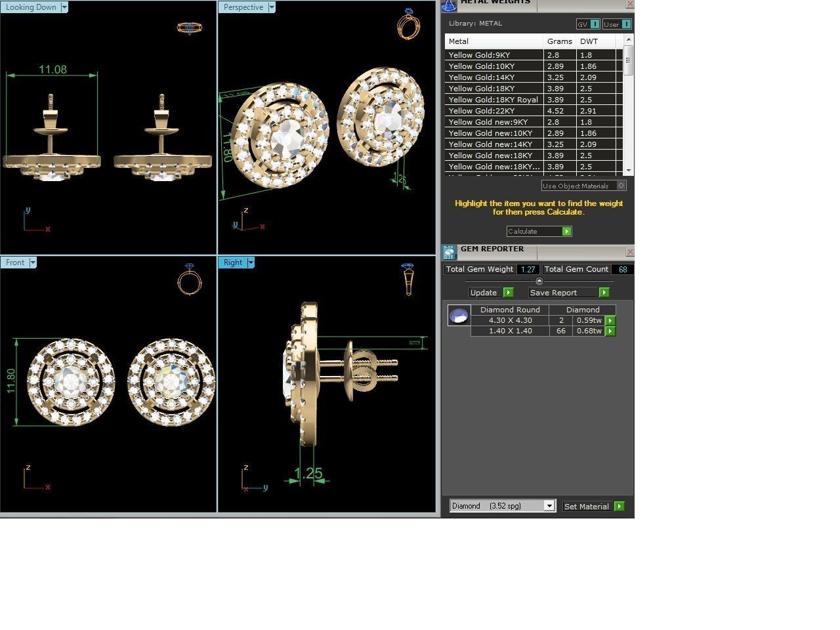Image resolution: width=840 pixels, height=630 pixels.
Task: Click the Metal Weights panel icon
Action: (449, 5)
